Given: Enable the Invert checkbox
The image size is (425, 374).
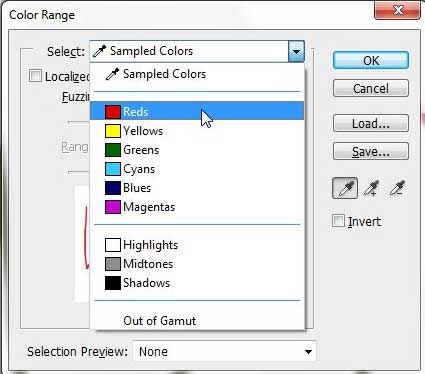Looking at the screenshot, I should (x=338, y=221).
